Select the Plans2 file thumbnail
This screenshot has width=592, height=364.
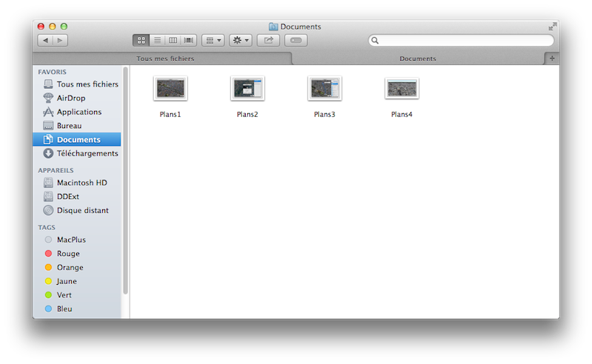(247, 88)
